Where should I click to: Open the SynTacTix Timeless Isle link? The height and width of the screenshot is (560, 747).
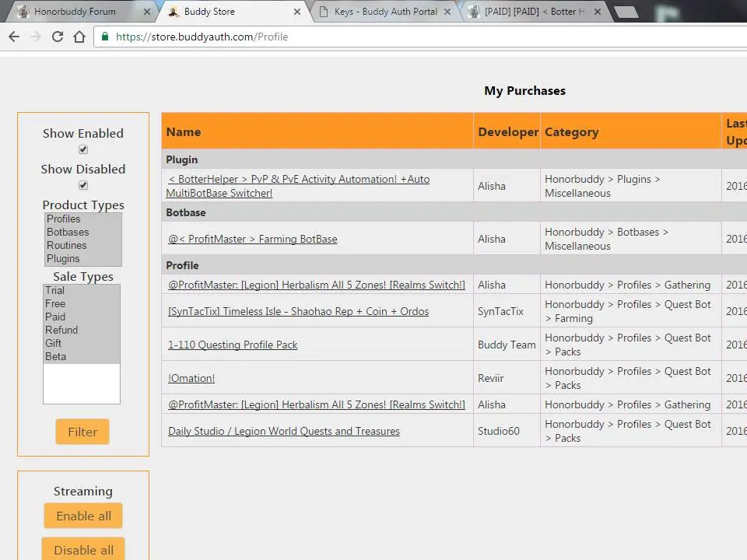[x=298, y=311]
